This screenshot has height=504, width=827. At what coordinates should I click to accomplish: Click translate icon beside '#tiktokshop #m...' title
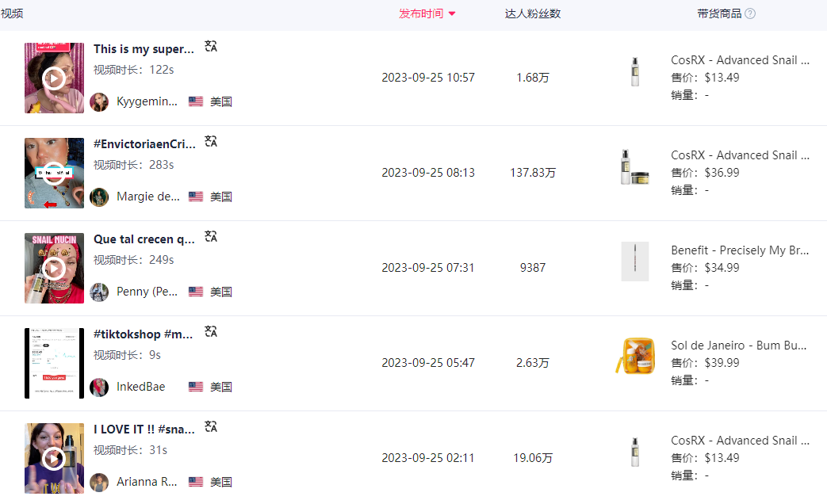[x=211, y=331]
